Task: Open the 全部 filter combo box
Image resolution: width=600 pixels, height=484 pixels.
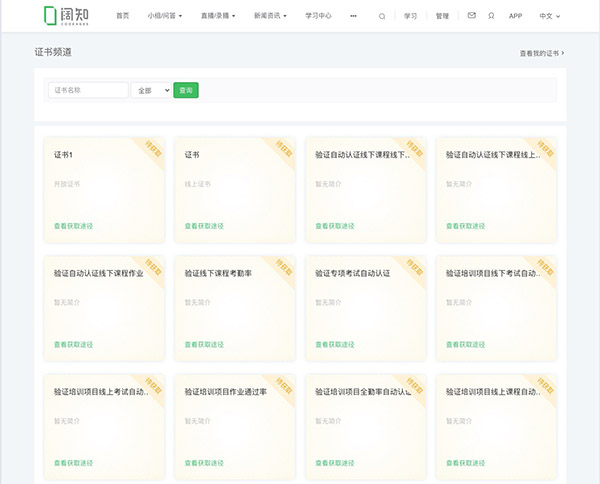Action: [151, 90]
